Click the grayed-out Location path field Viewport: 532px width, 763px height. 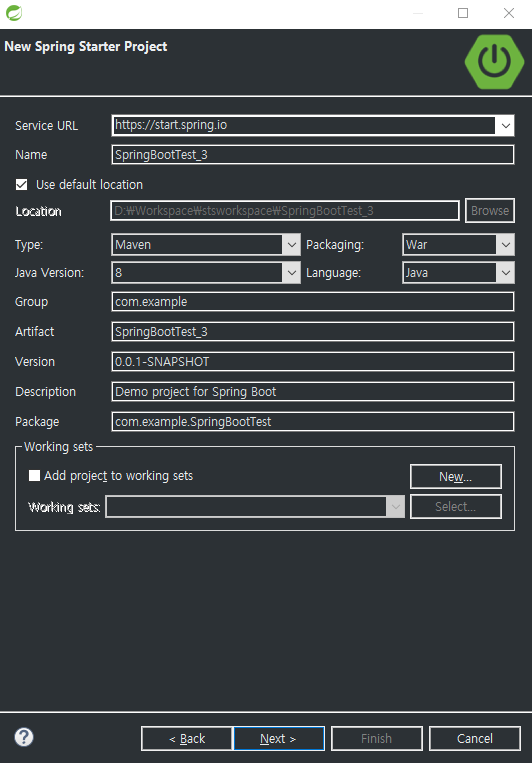point(285,211)
